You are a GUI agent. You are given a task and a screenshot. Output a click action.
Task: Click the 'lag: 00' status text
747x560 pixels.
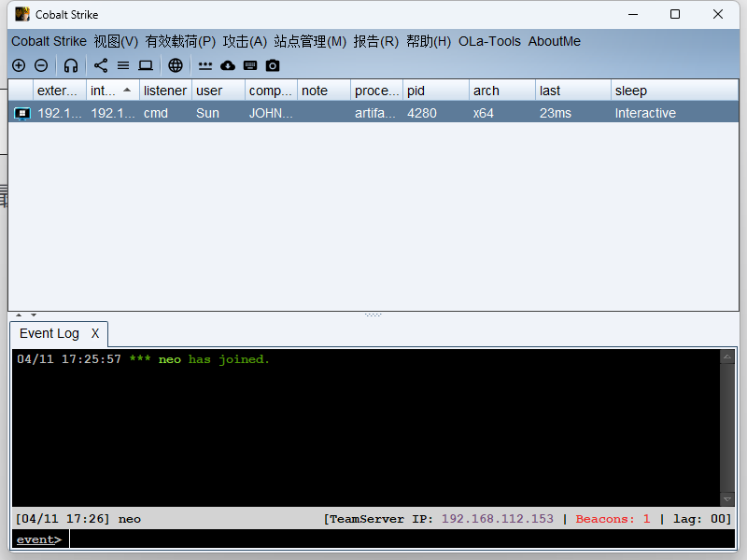[699, 519]
